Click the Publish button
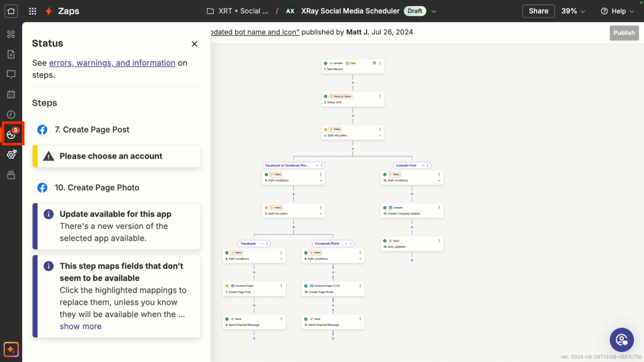644x362 pixels. tap(624, 33)
